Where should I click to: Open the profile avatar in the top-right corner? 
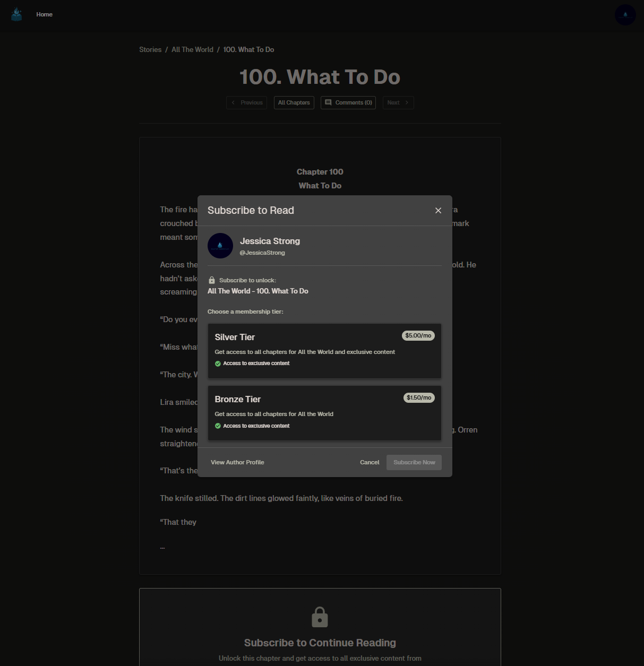pos(625,14)
